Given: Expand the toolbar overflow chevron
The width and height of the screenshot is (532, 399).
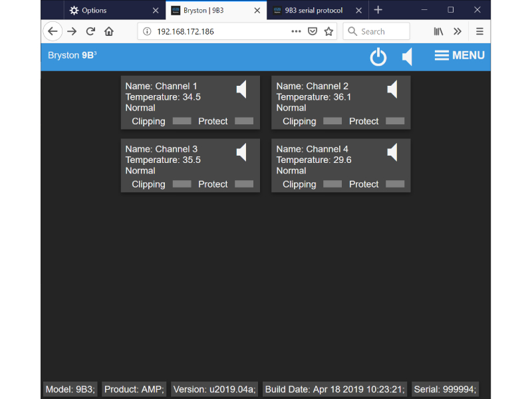Looking at the screenshot, I should (x=458, y=31).
